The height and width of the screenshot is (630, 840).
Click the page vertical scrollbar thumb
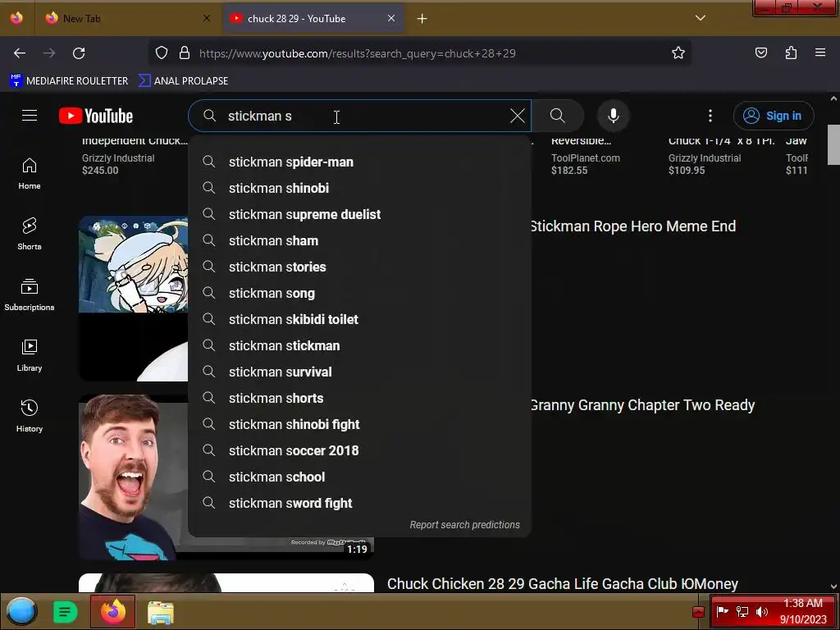pyautogui.click(x=833, y=144)
